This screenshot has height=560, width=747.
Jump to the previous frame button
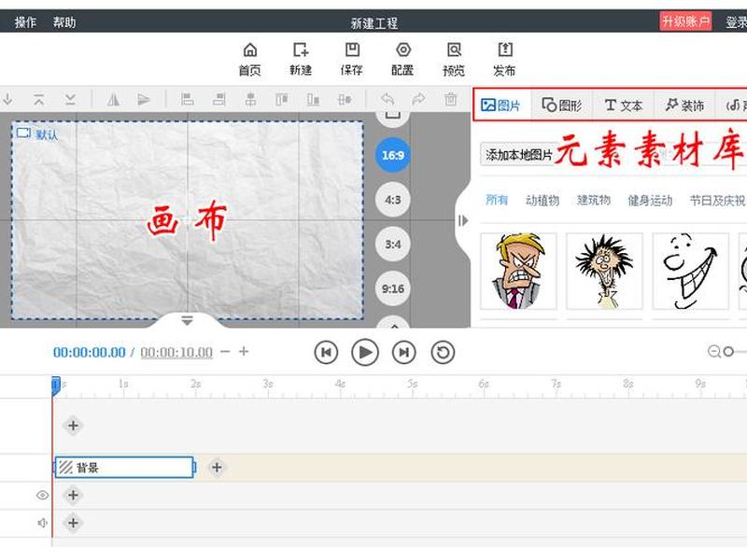click(x=326, y=353)
